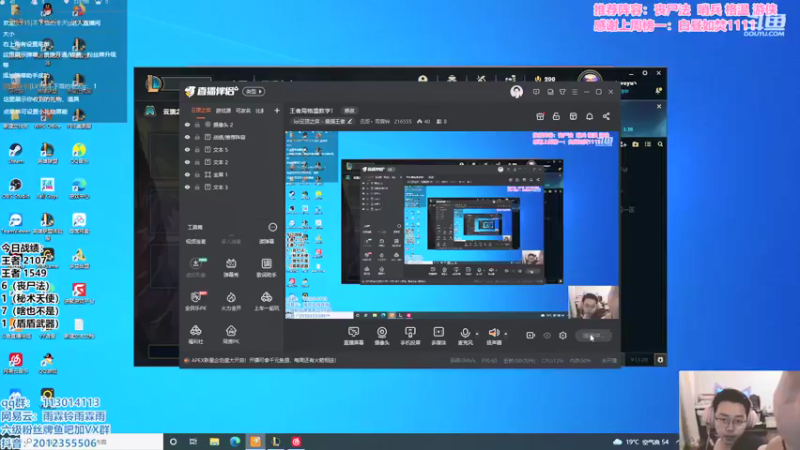The height and width of the screenshot is (450, 800).
Task: Click the unlock padlock icon above the preview
Action: tap(556, 116)
